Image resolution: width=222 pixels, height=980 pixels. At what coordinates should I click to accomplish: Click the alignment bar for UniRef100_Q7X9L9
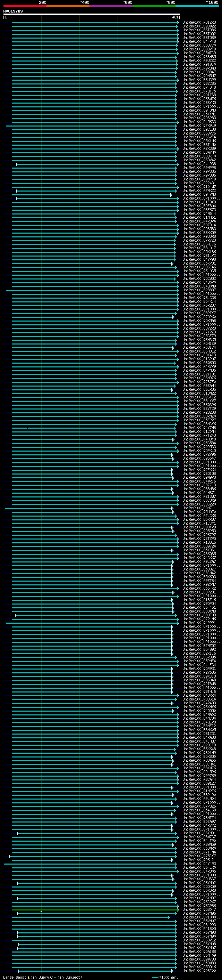pos(92,125)
